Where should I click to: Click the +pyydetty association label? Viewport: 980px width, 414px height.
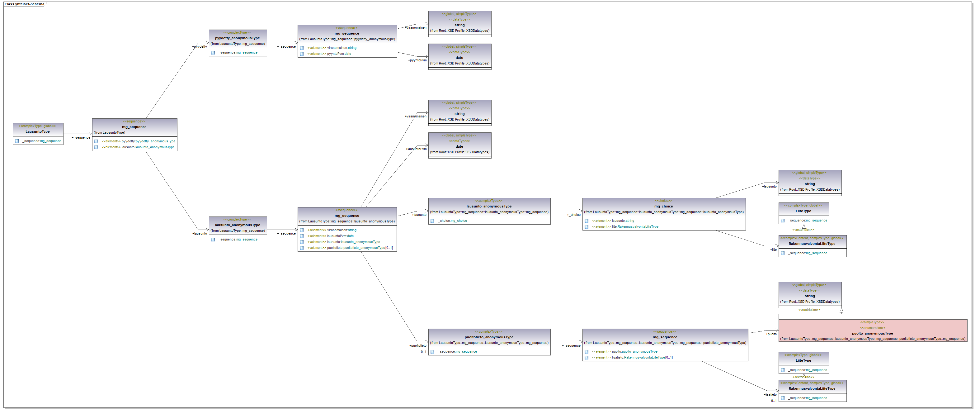point(200,47)
